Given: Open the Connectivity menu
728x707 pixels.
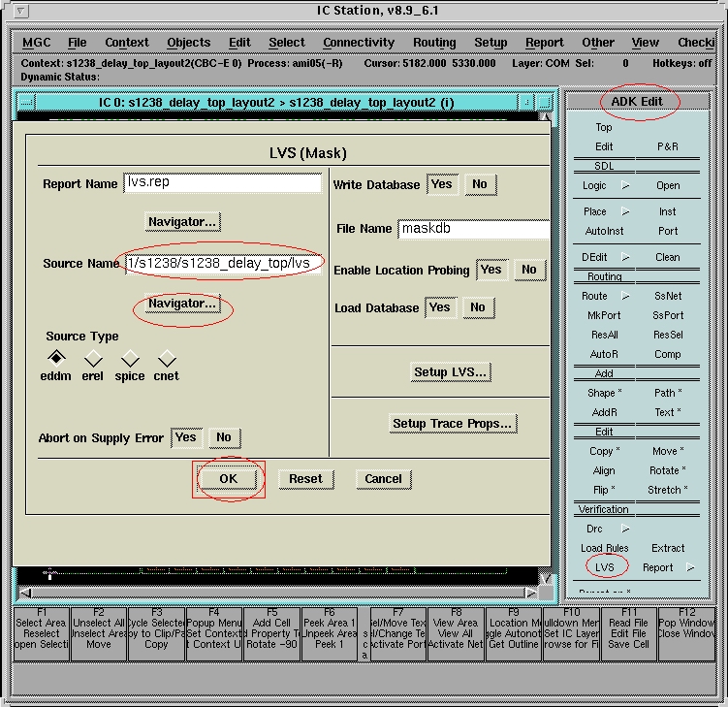Looking at the screenshot, I should tap(359, 43).
